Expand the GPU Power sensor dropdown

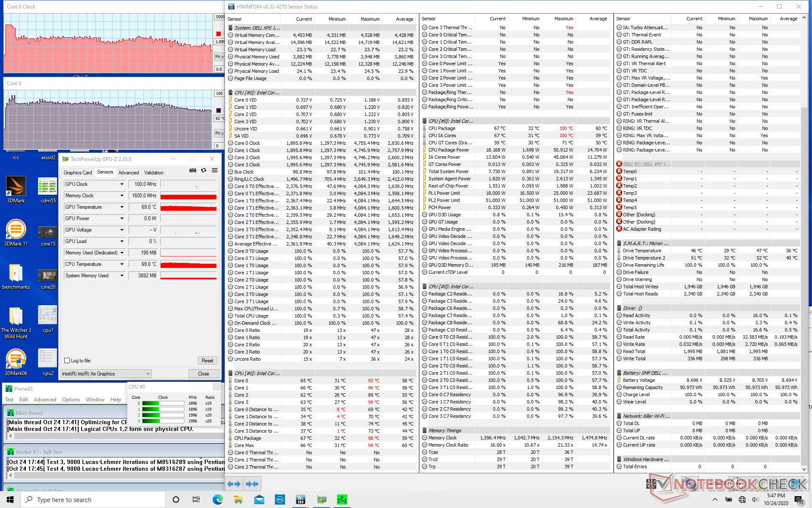122,218
